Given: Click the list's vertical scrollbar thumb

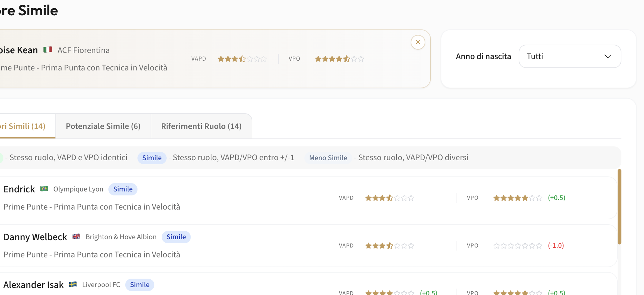Looking at the screenshot, I should click(619, 207).
